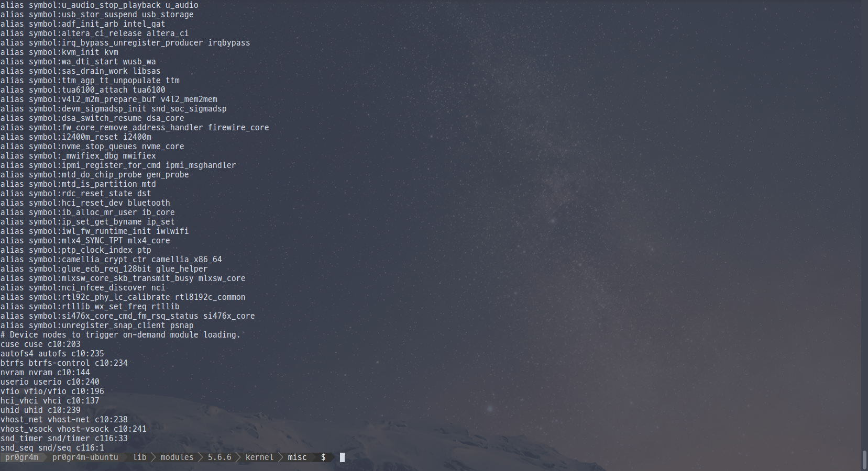Click the sas_drain_work libsas alias line

(x=81, y=71)
